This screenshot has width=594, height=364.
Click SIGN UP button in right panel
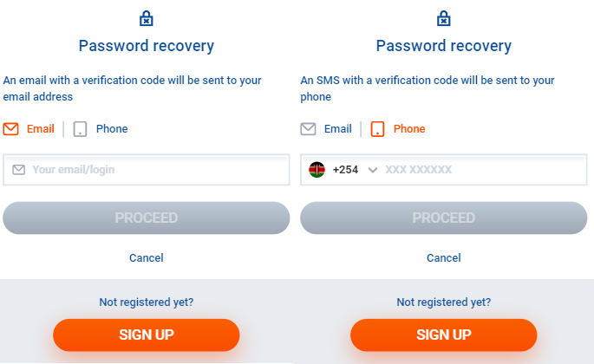coord(443,335)
